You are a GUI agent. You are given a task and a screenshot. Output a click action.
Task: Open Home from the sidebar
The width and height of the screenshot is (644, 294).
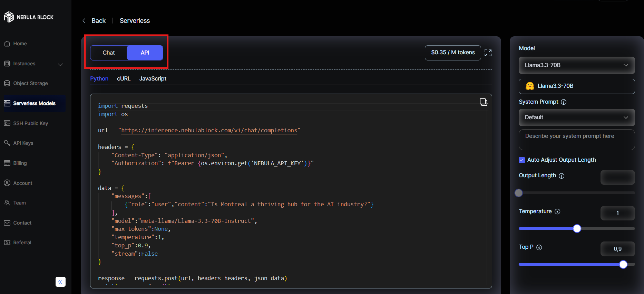20,44
